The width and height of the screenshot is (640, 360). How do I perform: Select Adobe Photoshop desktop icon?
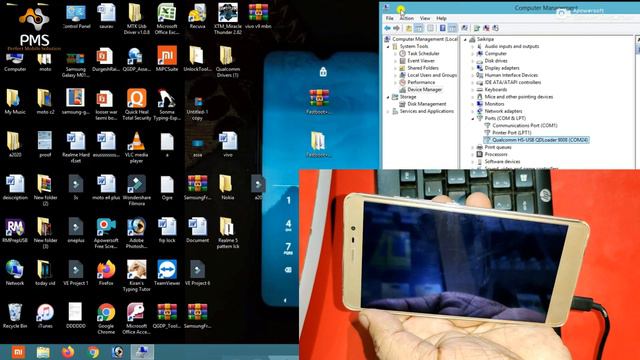(x=136, y=233)
